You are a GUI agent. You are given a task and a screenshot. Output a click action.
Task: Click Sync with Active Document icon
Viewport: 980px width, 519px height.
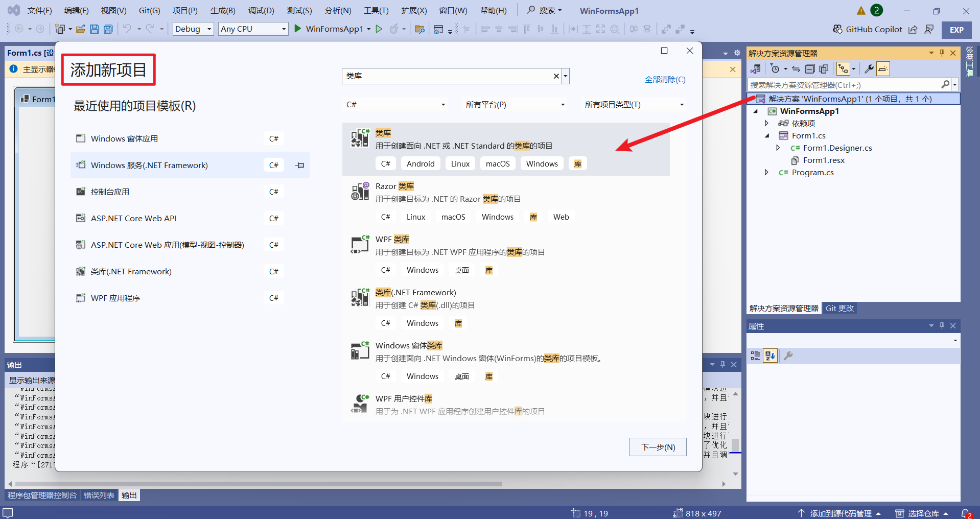pos(796,69)
